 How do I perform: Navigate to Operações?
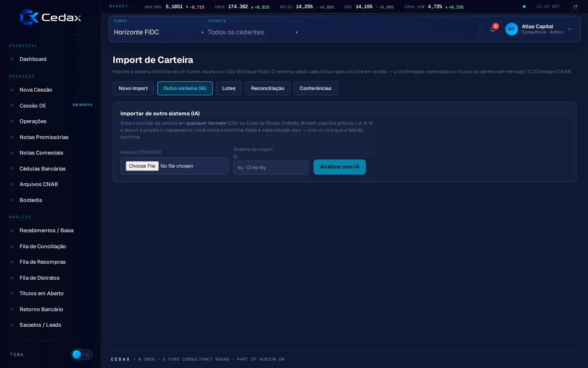click(x=33, y=121)
